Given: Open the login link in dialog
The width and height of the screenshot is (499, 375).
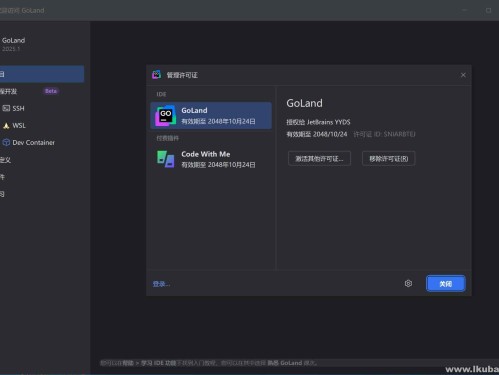Looking at the screenshot, I should pos(161,284).
